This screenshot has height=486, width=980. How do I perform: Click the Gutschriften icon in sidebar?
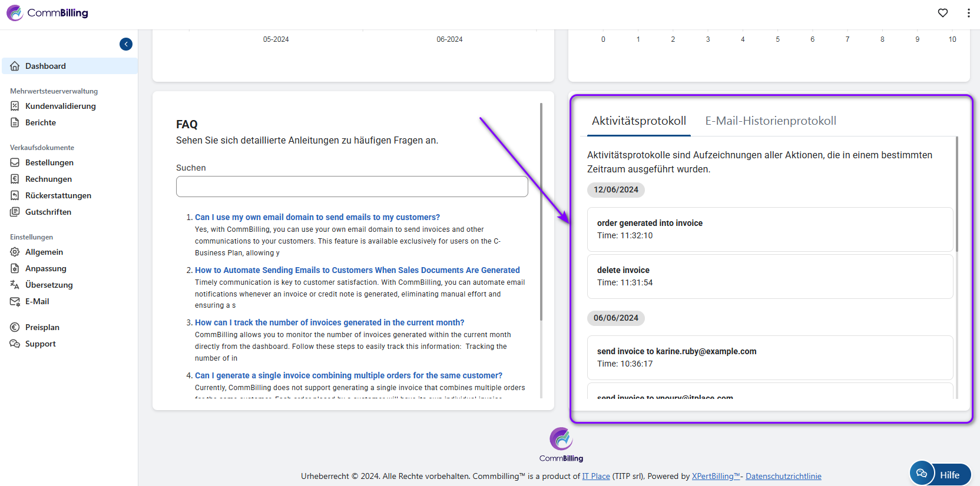click(15, 212)
